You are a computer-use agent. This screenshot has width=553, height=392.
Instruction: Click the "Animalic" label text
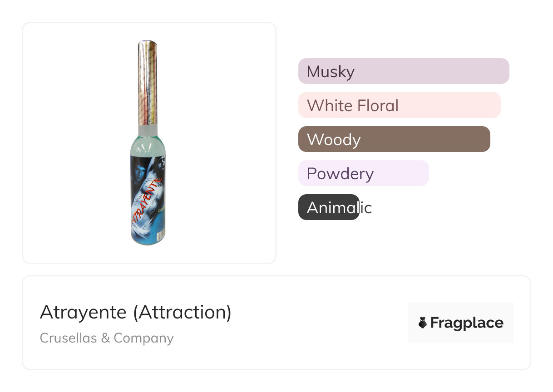coord(339,208)
